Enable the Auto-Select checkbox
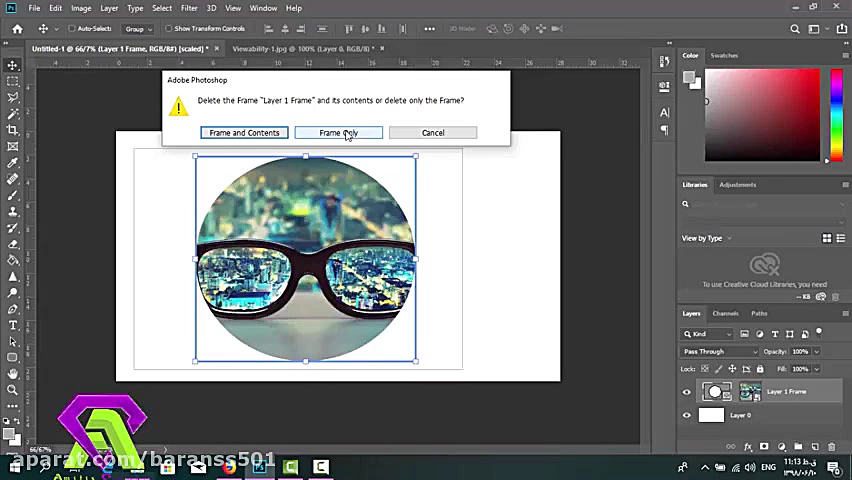This screenshot has width=852, height=480. click(72, 29)
